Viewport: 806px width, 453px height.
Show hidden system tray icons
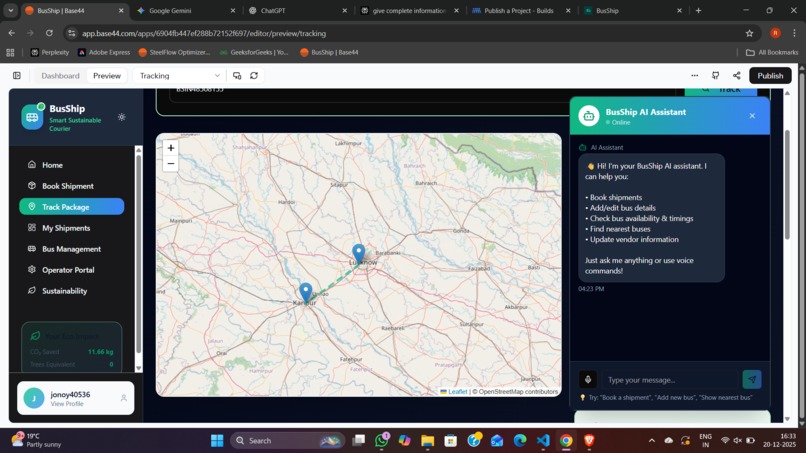pos(652,441)
